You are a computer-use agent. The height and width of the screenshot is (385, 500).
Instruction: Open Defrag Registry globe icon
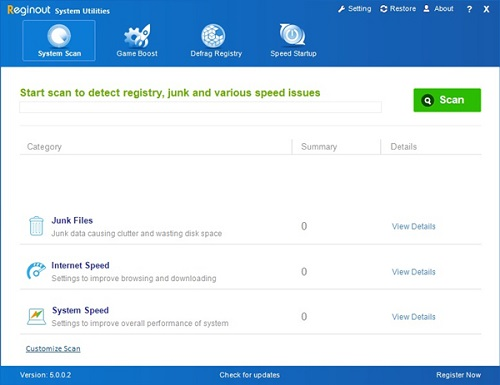pyautogui.click(x=213, y=35)
